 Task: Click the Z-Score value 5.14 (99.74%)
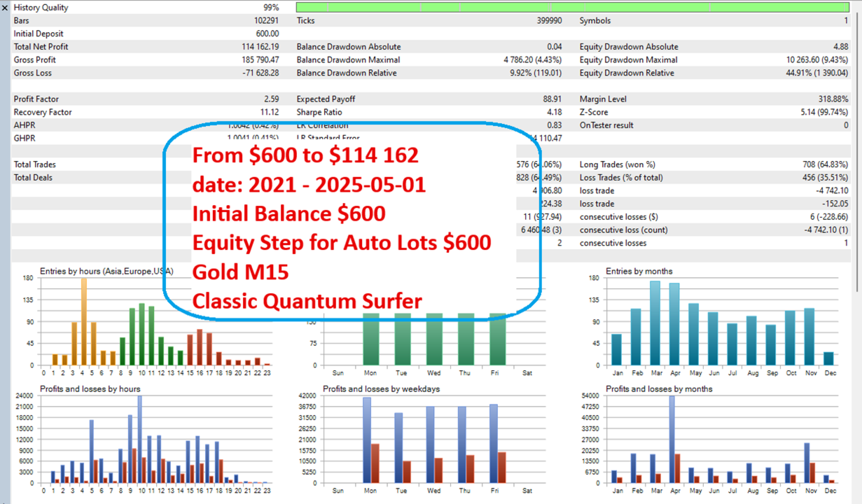click(x=823, y=112)
